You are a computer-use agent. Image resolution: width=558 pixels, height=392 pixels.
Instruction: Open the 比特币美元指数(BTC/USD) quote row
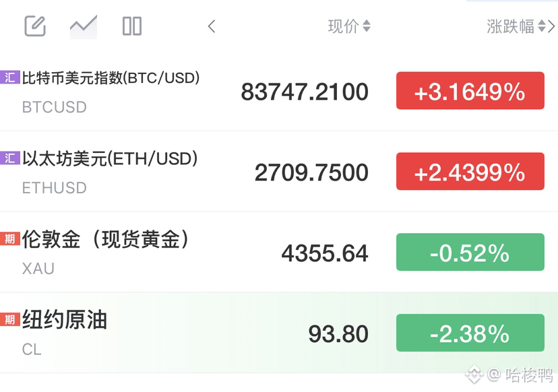click(x=279, y=91)
